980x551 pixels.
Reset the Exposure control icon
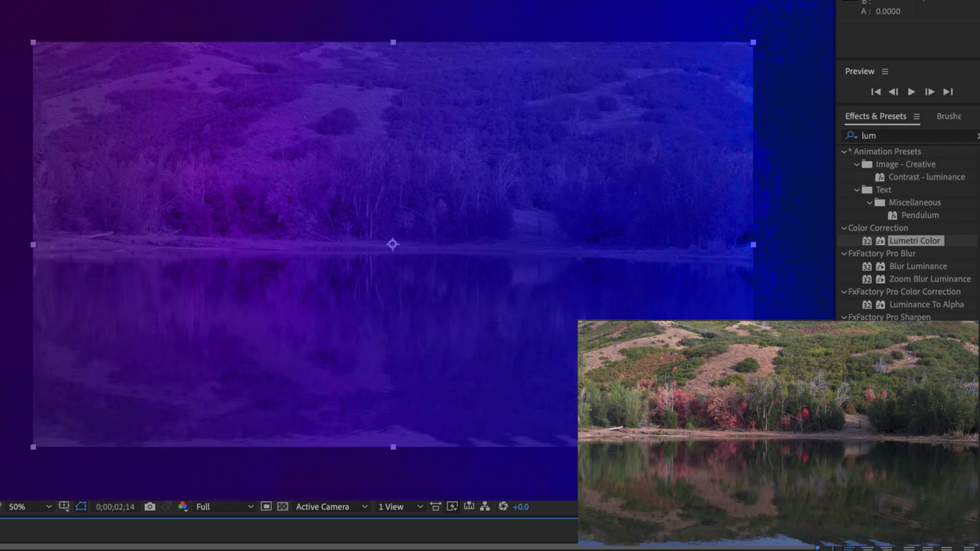(x=503, y=507)
